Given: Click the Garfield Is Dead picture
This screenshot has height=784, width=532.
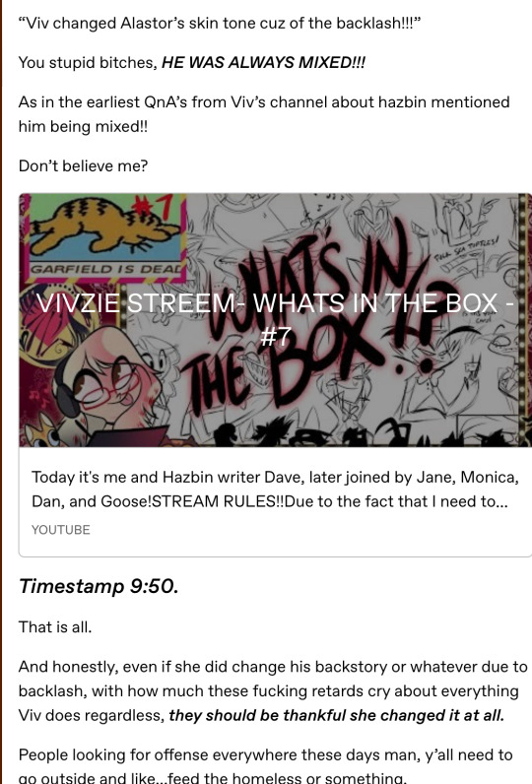Looking at the screenshot, I should click(x=102, y=237).
